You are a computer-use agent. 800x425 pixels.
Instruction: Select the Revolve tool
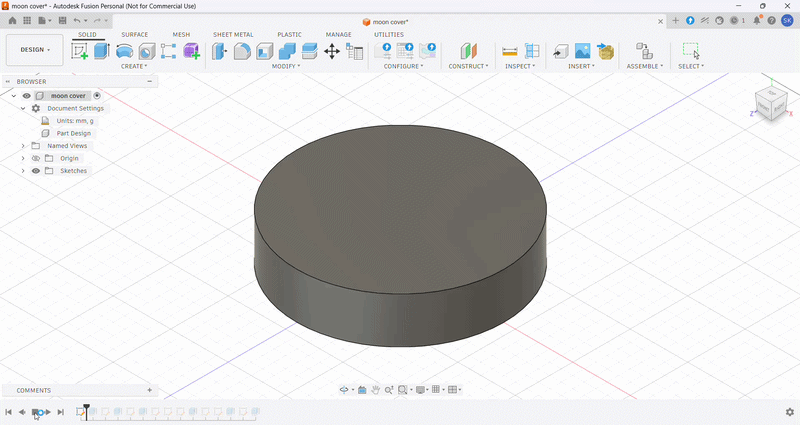(x=124, y=51)
